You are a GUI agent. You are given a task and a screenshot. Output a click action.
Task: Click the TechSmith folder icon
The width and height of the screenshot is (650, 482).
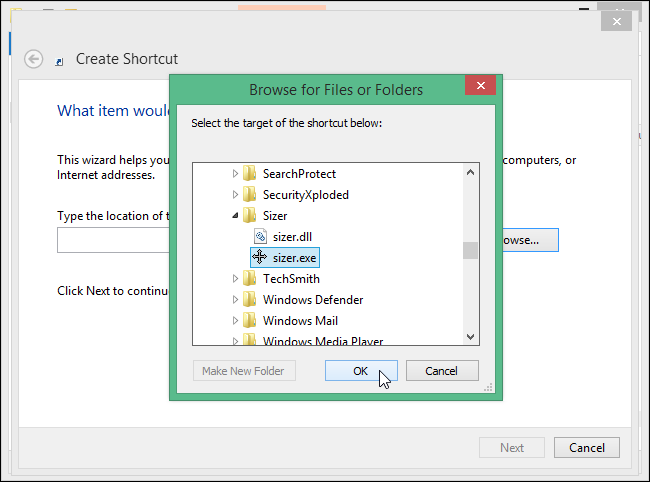point(250,279)
